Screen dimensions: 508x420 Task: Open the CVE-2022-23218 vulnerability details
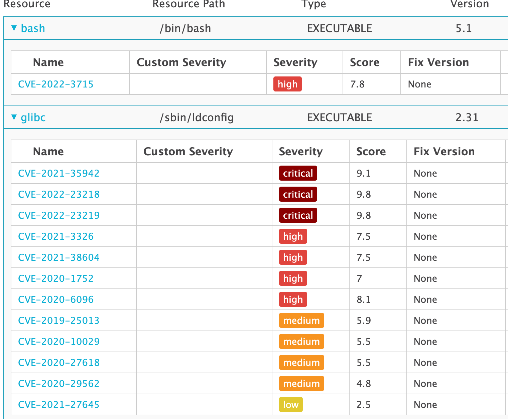click(x=59, y=194)
